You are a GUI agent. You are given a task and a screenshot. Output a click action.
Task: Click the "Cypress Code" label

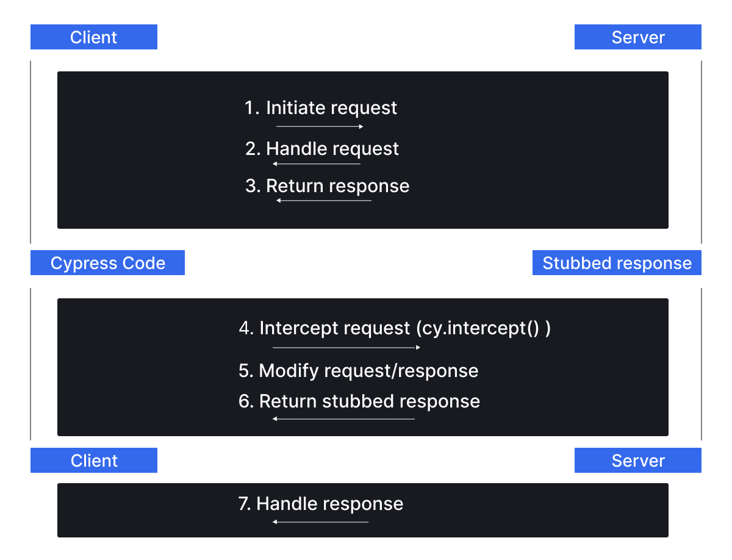tap(107, 263)
